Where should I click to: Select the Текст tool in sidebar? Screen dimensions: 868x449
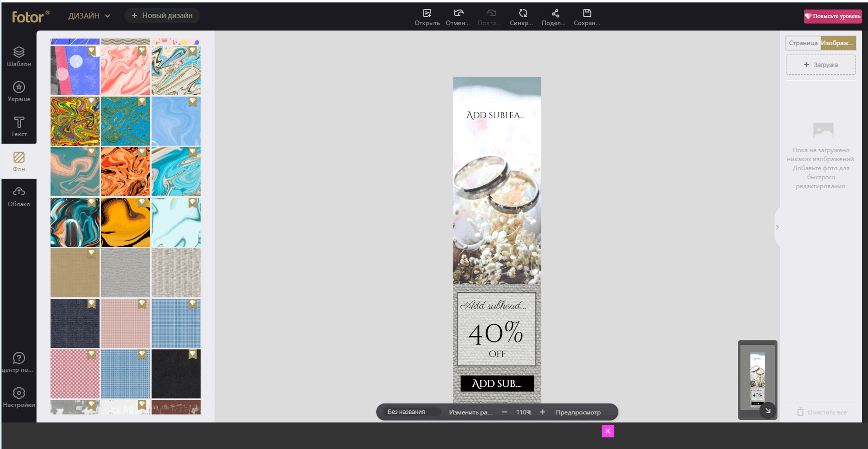pos(19,127)
